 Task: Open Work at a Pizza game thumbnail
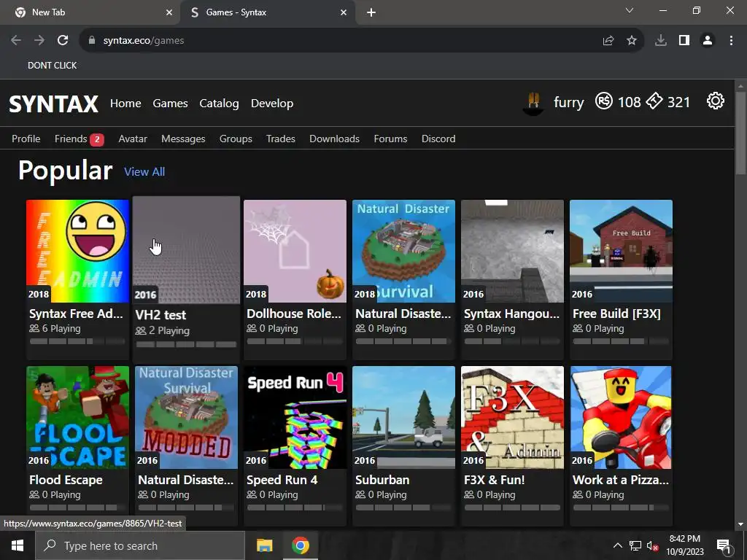pyautogui.click(x=621, y=417)
